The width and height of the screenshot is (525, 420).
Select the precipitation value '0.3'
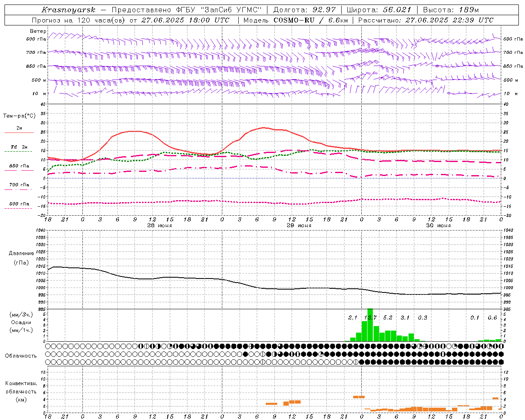pos(422,318)
